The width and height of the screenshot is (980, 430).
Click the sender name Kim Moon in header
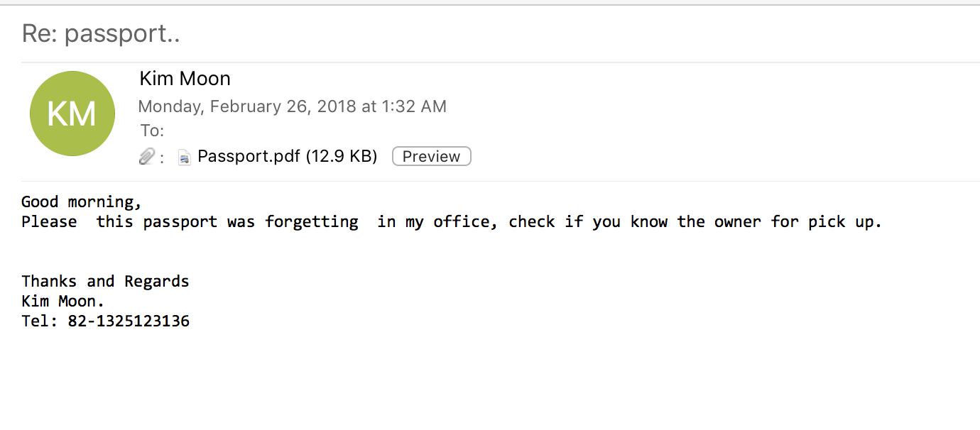pos(185,78)
